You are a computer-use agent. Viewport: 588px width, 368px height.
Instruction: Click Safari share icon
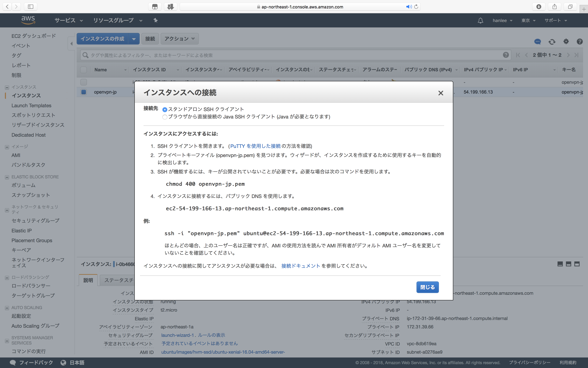coord(554,7)
